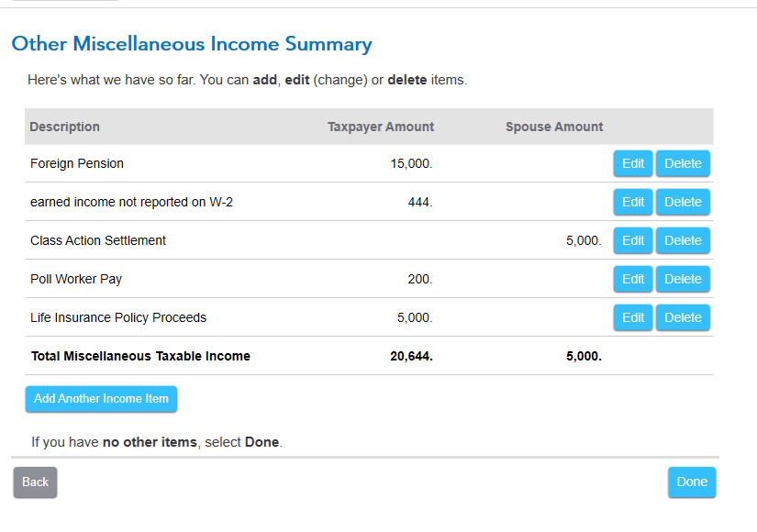Edit Life Insurance Policy Proceeds entry
The width and height of the screenshot is (757, 532).
pos(633,317)
